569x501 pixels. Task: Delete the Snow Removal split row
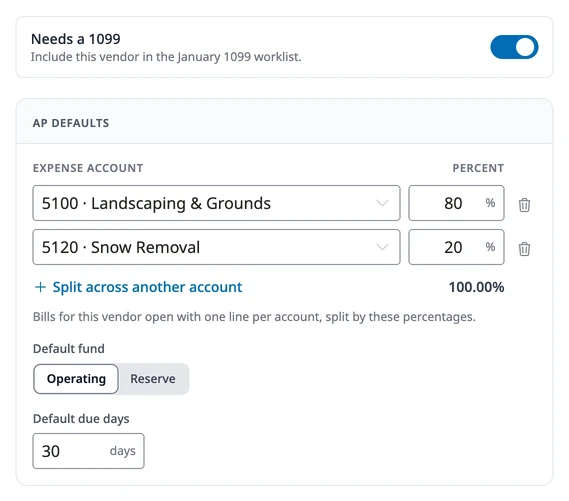tap(524, 249)
